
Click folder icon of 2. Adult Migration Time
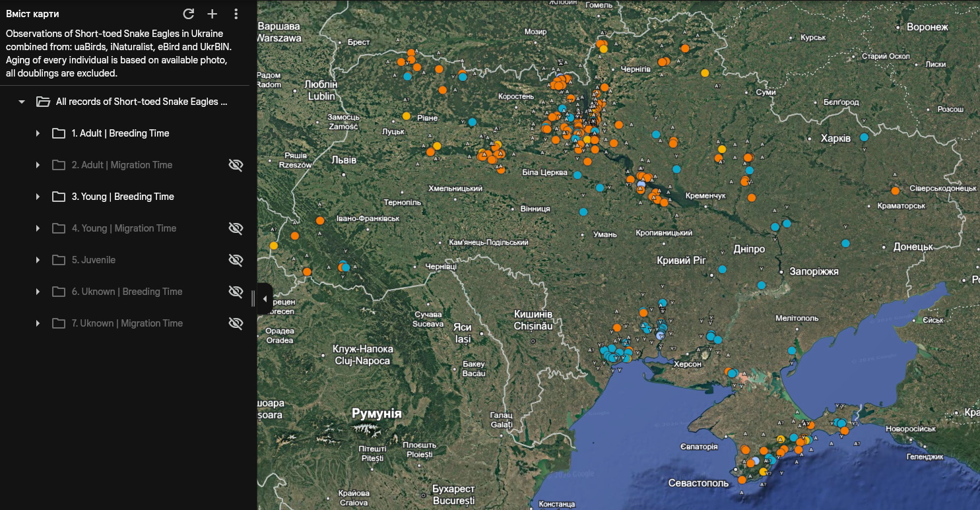coord(59,165)
